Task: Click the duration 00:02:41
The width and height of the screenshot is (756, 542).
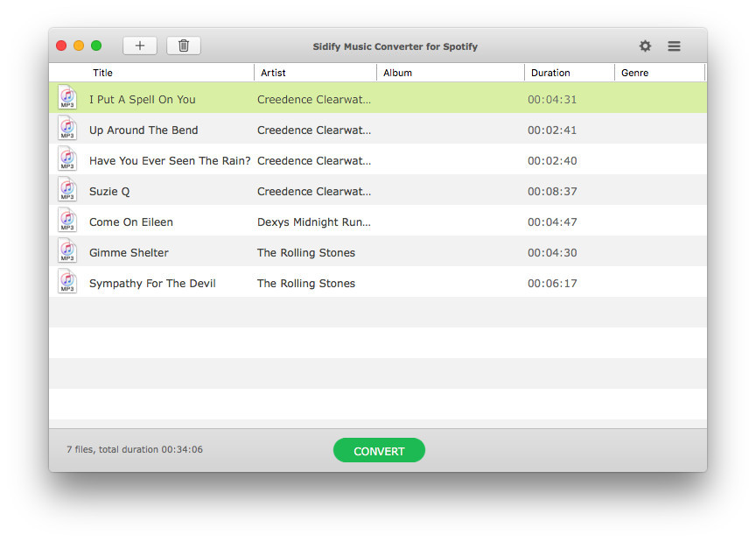Action: click(552, 130)
